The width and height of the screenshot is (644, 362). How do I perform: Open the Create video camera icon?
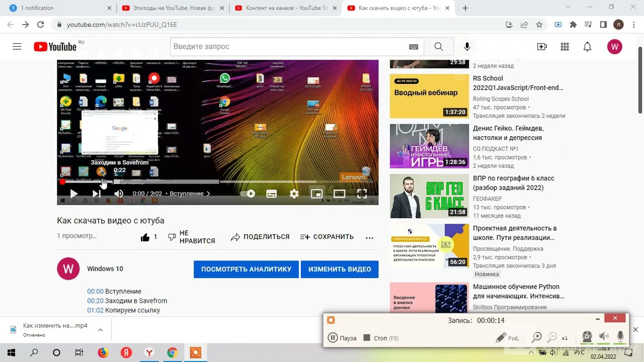point(542,47)
